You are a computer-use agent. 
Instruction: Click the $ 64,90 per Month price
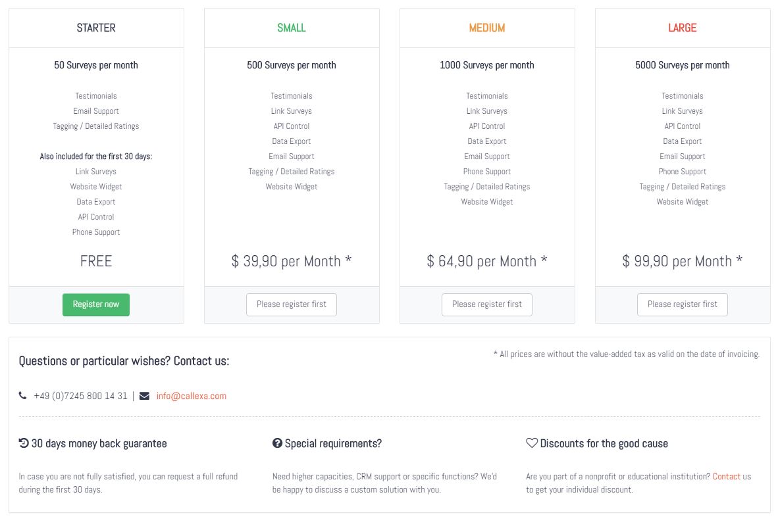(487, 261)
